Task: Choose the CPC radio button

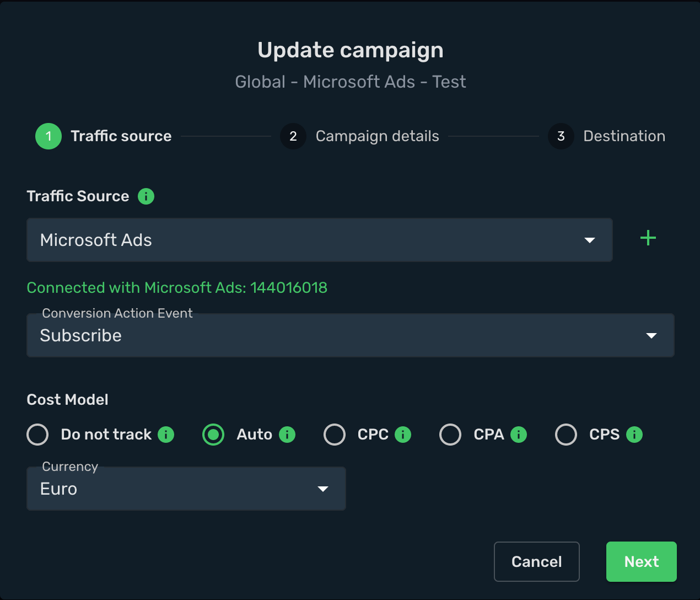Action: [335, 435]
